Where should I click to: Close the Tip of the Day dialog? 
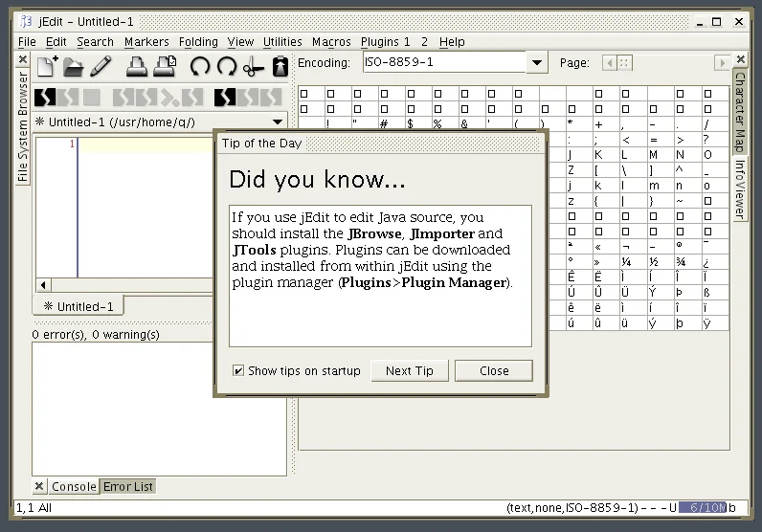click(x=494, y=371)
